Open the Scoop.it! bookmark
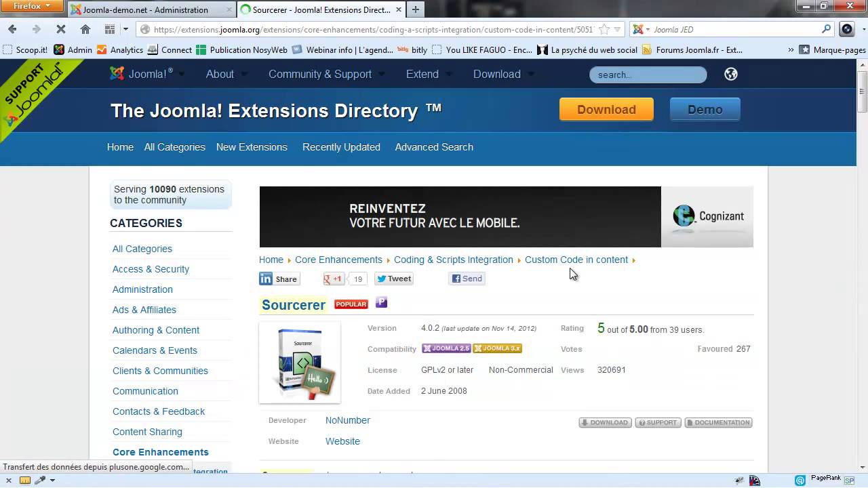The image size is (868, 488). (x=25, y=49)
